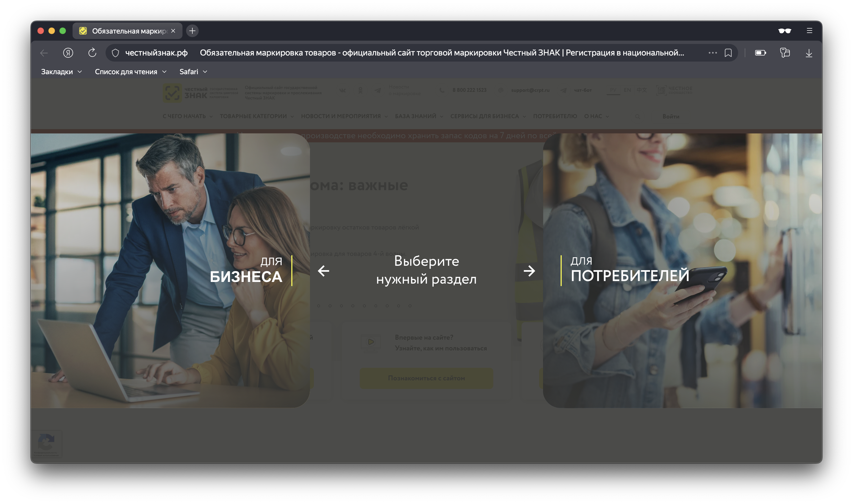Bookmark this page with the bookmark icon
The height and width of the screenshot is (504, 853).
tap(728, 53)
